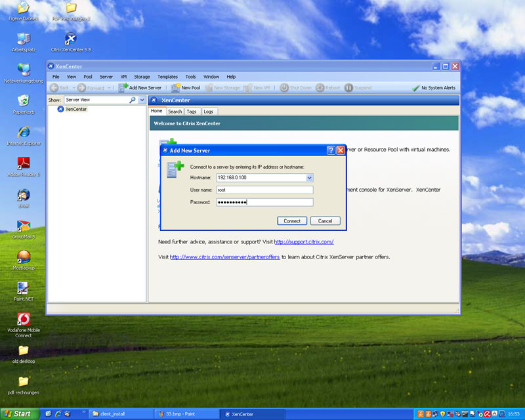Click the Connect button
Image resolution: width=525 pixels, height=420 pixels.
pyautogui.click(x=292, y=221)
